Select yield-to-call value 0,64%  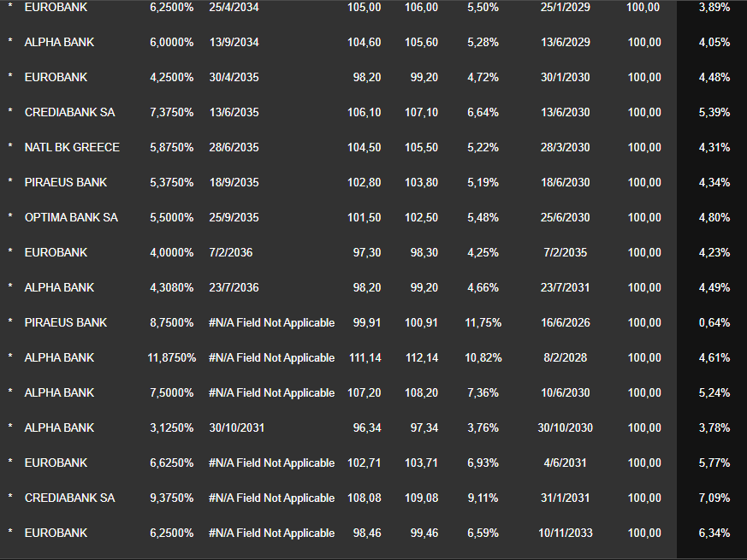click(x=714, y=323)
